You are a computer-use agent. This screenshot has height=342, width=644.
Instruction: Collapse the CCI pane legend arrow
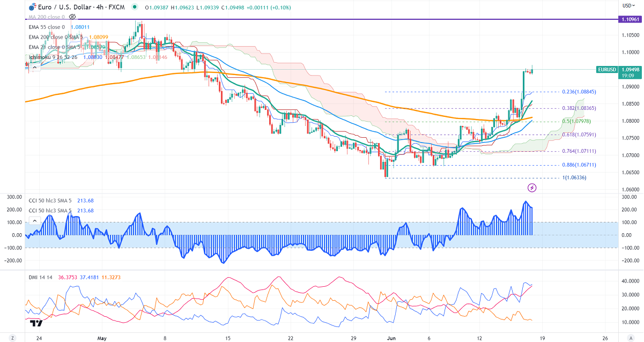34,220
